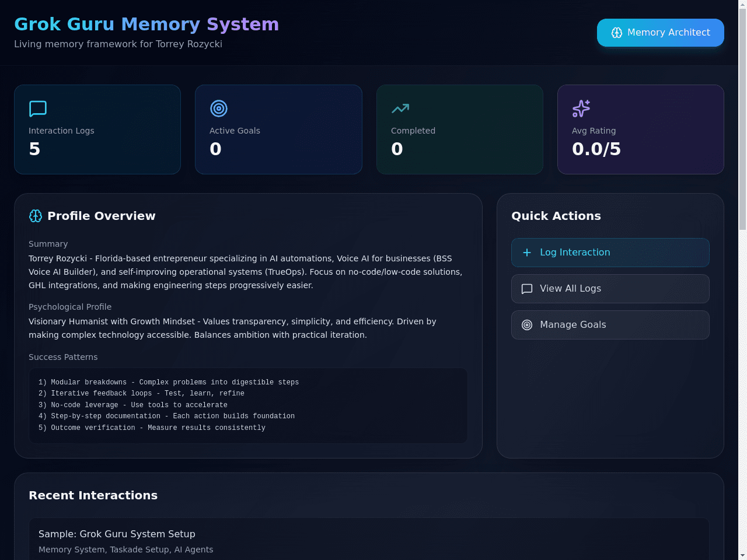
Task: Select the Modular breakdowns pattern line
Action: tap(169, 382)
